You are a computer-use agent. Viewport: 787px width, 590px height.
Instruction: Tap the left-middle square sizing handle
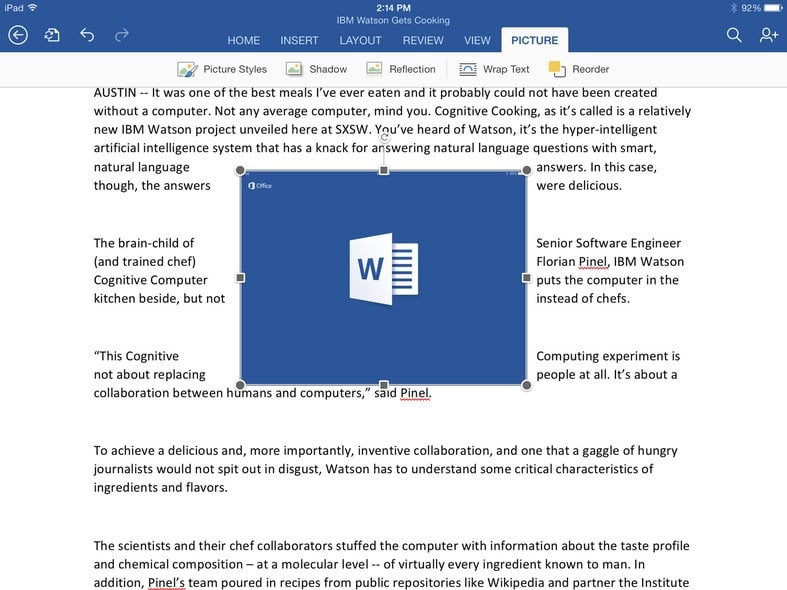pos(240,277)
